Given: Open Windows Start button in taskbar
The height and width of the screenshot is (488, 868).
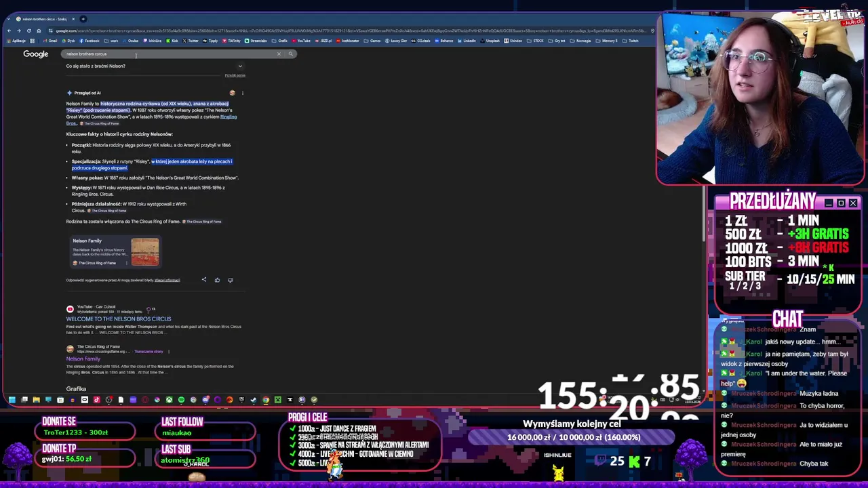Looking at the screenshot, I should (12, 400).
